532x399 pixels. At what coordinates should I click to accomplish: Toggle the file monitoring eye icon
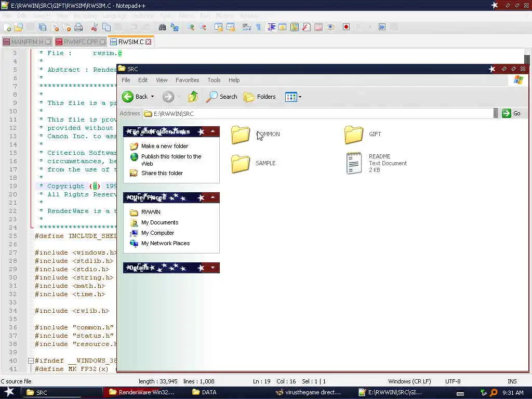pyautogui.click(x=331, y=27)
